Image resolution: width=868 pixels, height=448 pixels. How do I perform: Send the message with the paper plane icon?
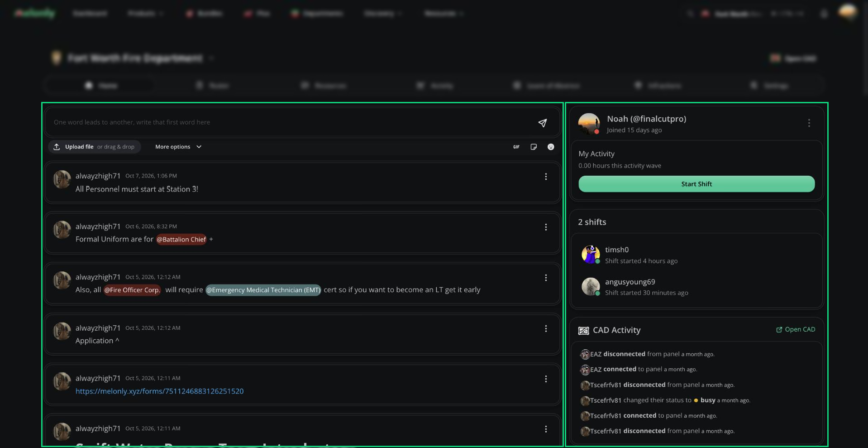click(x=542, y=123)
